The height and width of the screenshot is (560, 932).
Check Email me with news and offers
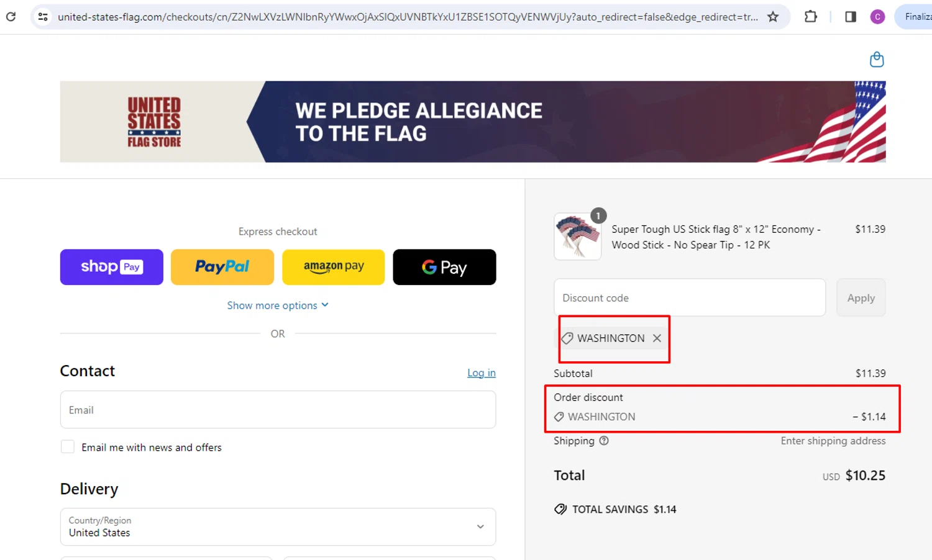[68, 447]
